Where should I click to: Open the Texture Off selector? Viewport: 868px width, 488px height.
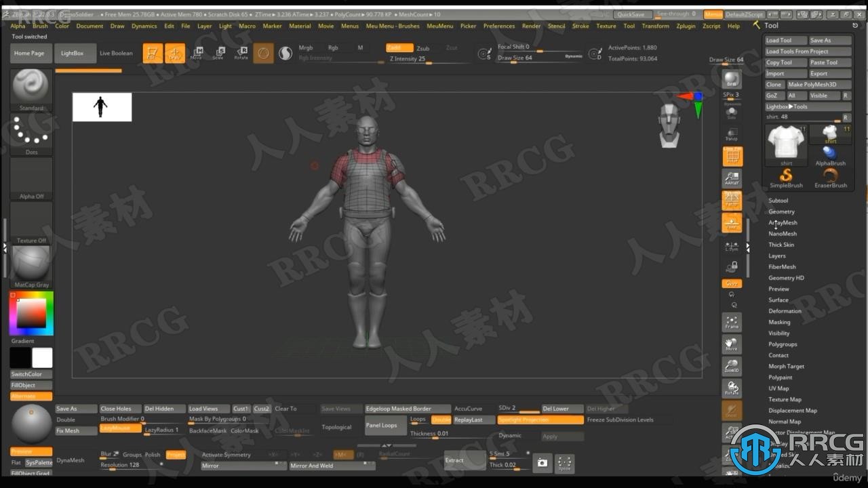(x=31, y=223)
